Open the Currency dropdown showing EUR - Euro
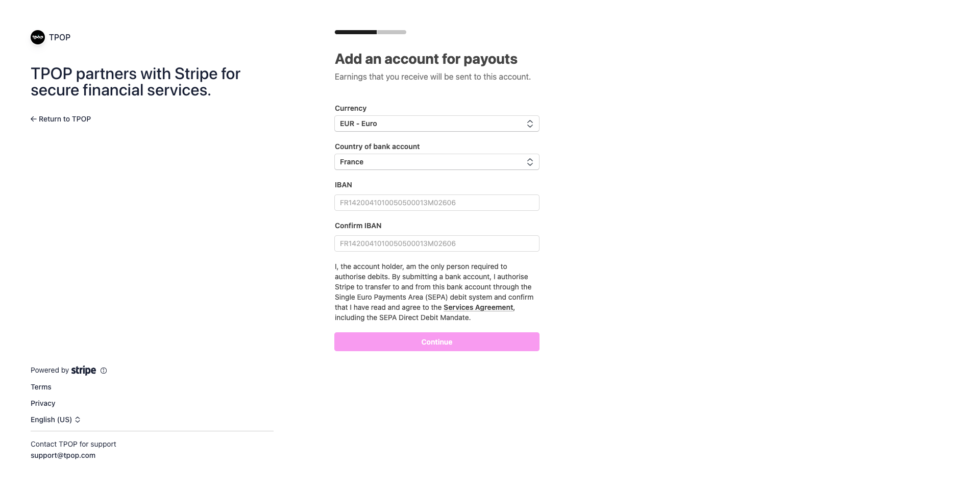 pos(431,124)
